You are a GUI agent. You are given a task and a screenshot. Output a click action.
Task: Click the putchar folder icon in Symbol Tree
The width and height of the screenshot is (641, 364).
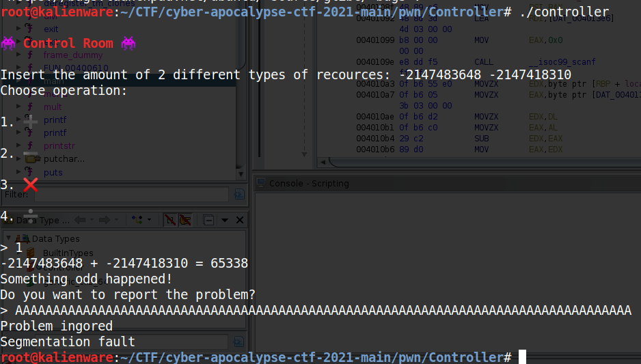click(x=32, y=159)
